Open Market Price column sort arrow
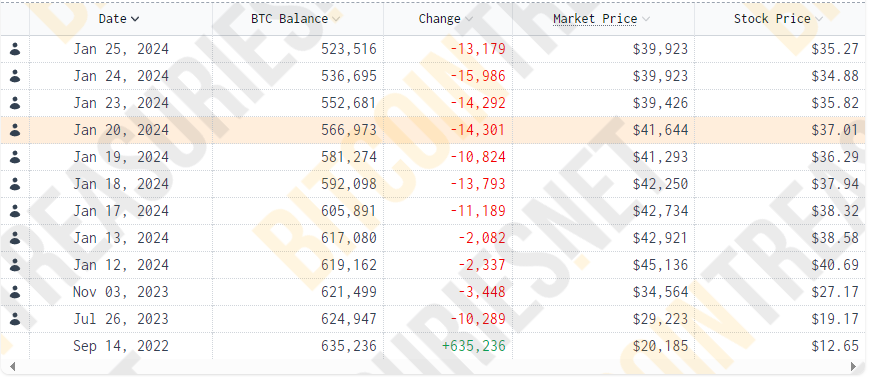This screenshot has width=875, height=377. [x=646, y=19]
